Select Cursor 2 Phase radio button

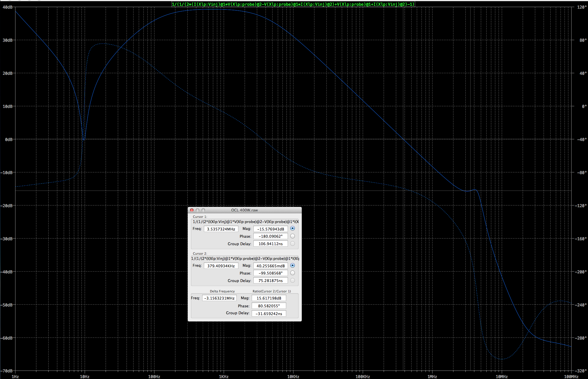pos(293,273)
